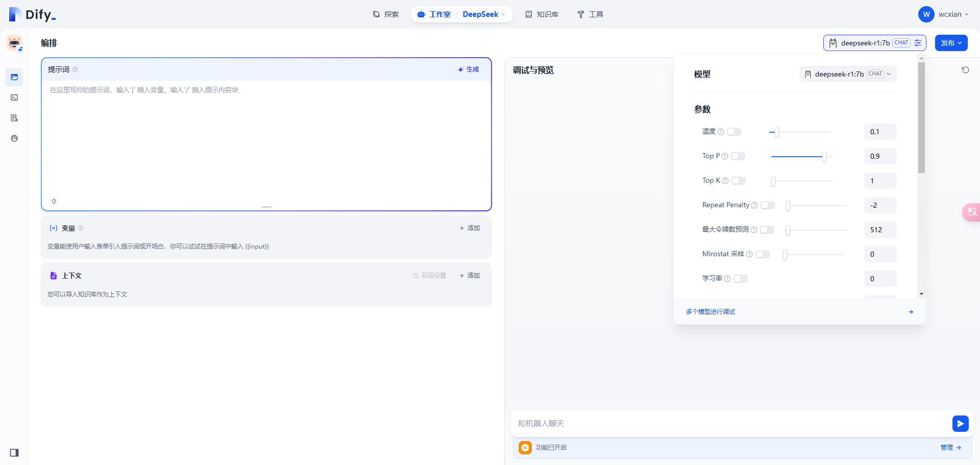The height and width of the screenshot is (465, 980).
Task: Click the Repeat Penalty slider track
Action: (x=817, y=206)
